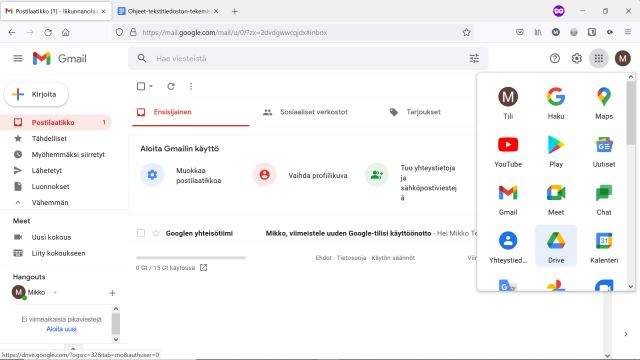The width and height of the screenshot is (640, 360).
Task: Open the Drive app in the launcher
Action: pos(556,246)
